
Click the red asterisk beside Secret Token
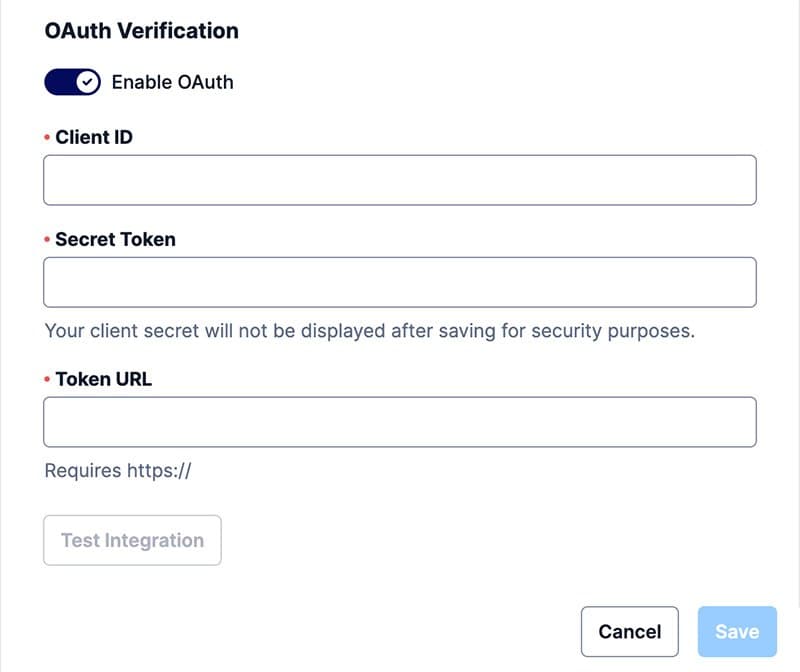(x=45, y=240)
